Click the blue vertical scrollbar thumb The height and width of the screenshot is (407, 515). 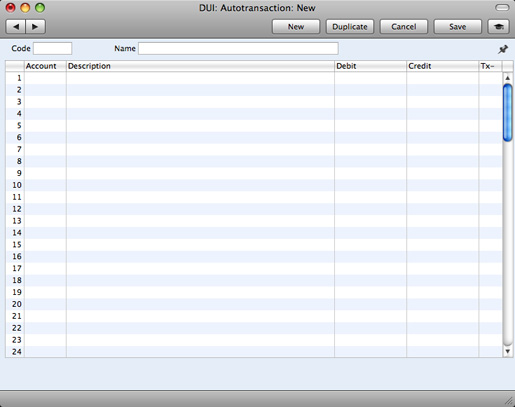tap(508, 113)
